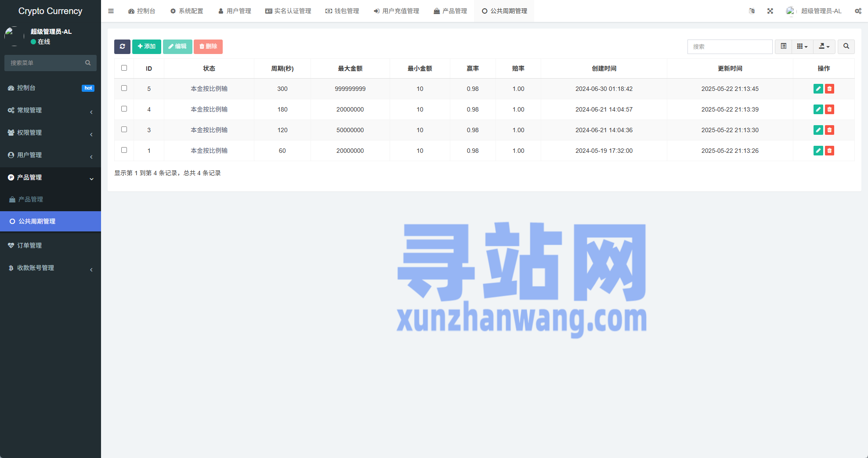Open the export data dropdown

coord(824,47)
